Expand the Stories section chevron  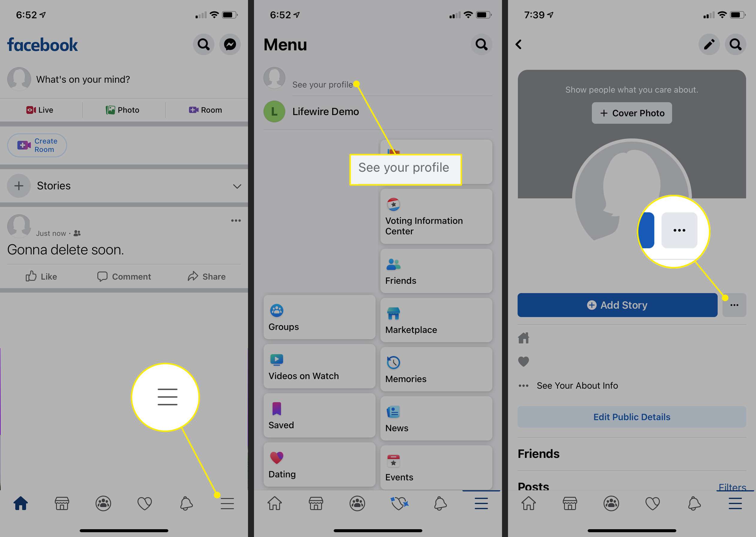click(236, 185)
